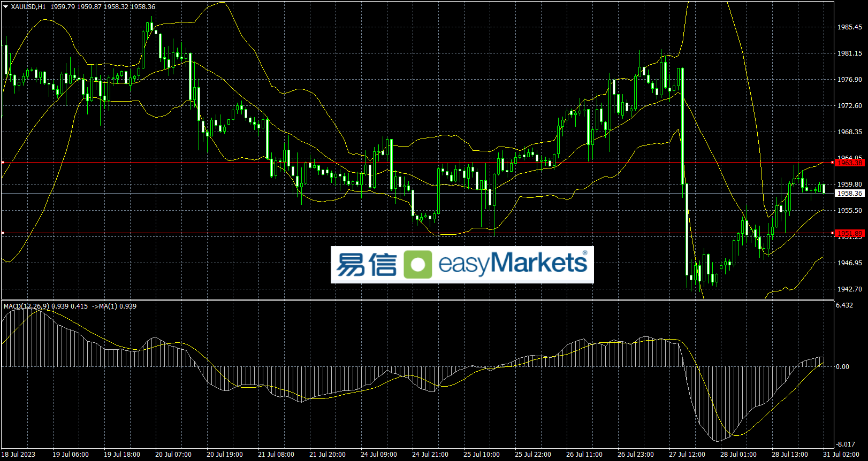This screenshot has height=461, width=868.
Task: Click the -8.017 MACD scale value
Action: [x=846, y=444]
